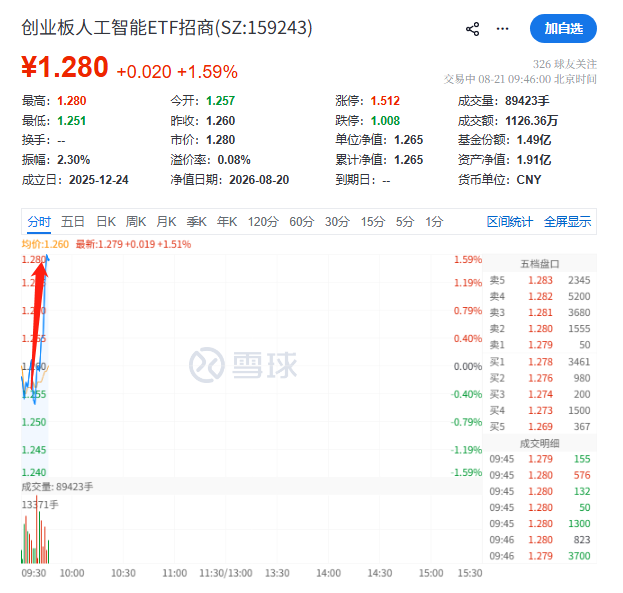Click the 区间统计 link
The width and height of the screenshot is (623, 593).
[x=510, y=221]
